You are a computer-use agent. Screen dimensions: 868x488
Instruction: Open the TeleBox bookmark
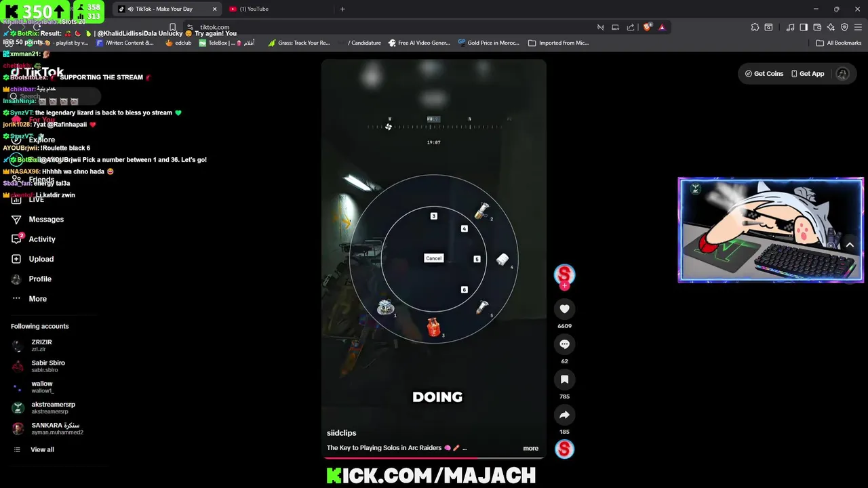226,43
